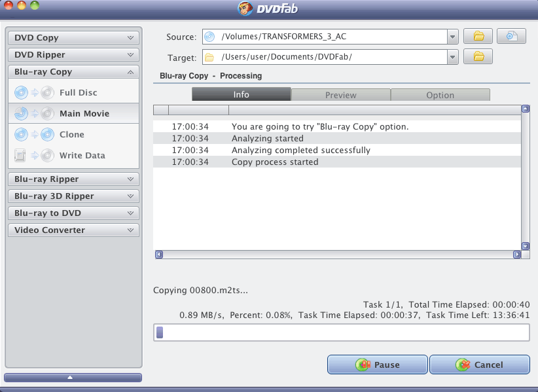538x392 pixels.
Task: Pause the copy process
Action: click(378, 365)
